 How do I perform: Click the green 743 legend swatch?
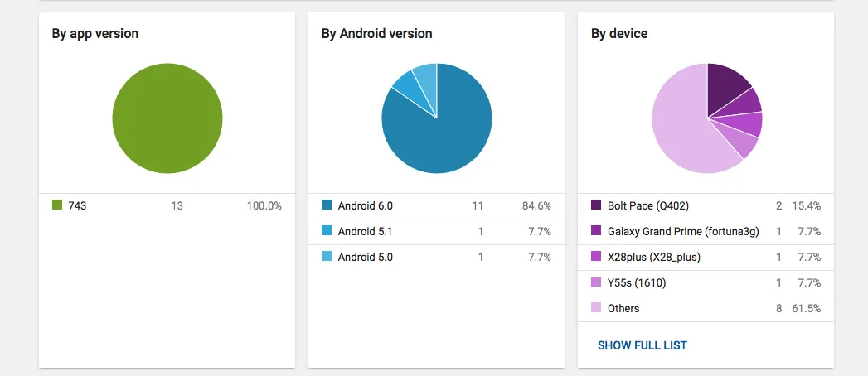(57, 205)
